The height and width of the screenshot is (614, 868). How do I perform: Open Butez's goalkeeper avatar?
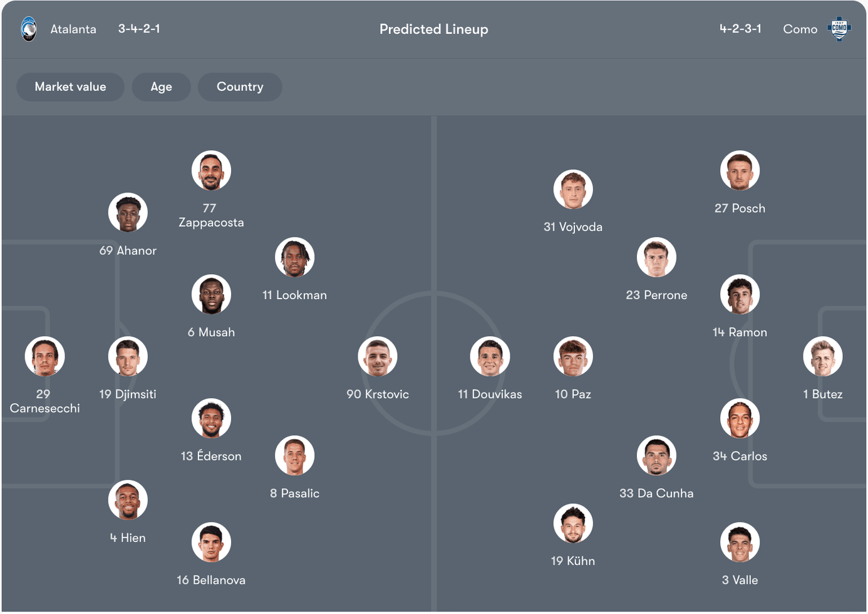pyautogui.click(x=822, y=357)
